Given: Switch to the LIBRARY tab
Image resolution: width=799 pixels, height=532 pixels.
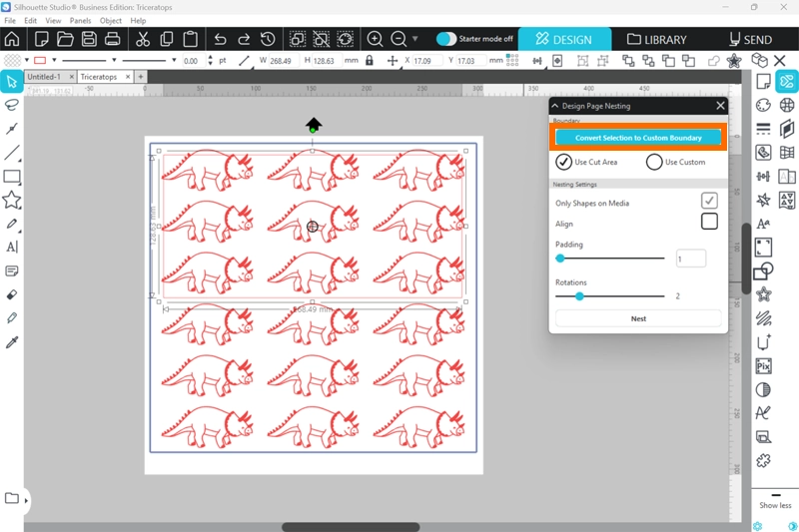Looking at the screenshot, I should point(656,39).
